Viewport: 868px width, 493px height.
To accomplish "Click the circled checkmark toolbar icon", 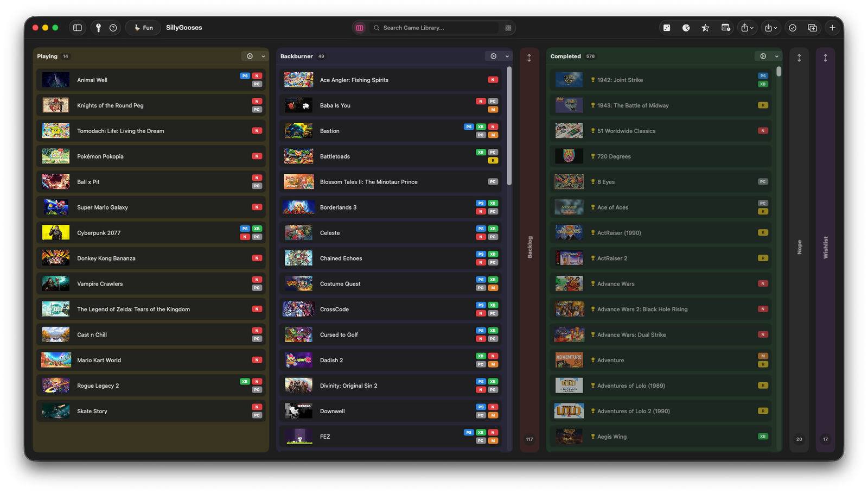I will pyautogui.click(x=793, y=28).
